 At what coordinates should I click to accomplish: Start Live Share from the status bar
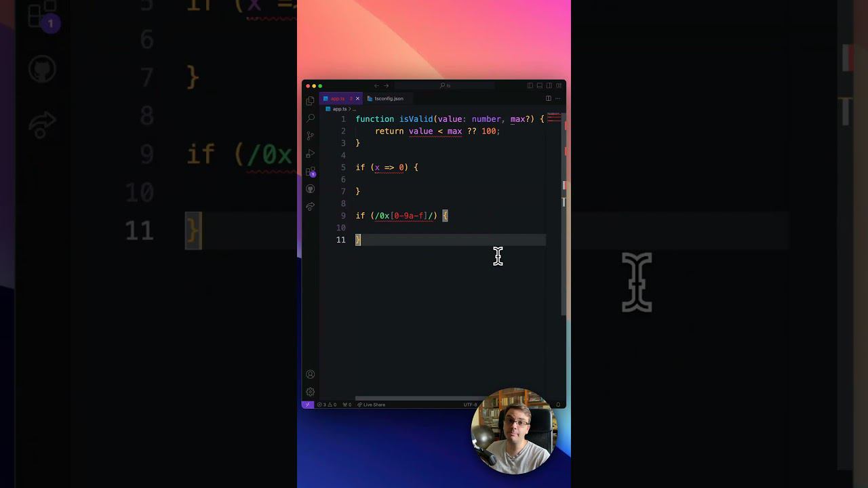click(371, 405)
